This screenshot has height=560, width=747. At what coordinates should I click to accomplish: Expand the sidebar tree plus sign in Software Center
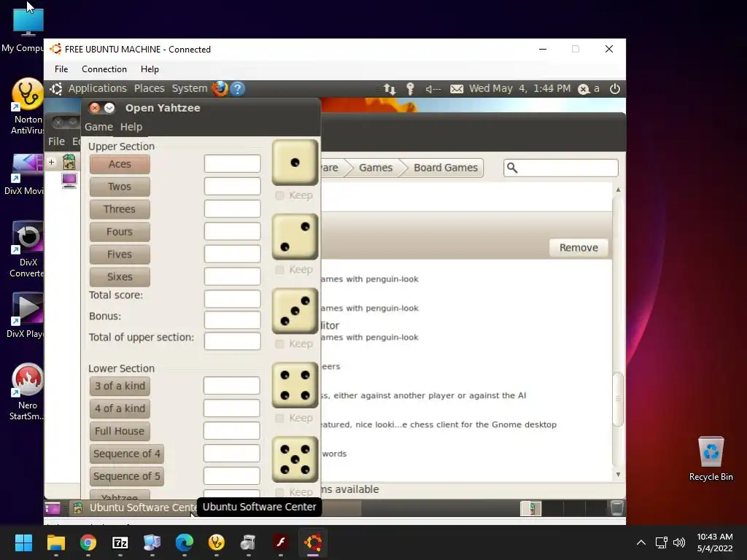tap(52, 163)
